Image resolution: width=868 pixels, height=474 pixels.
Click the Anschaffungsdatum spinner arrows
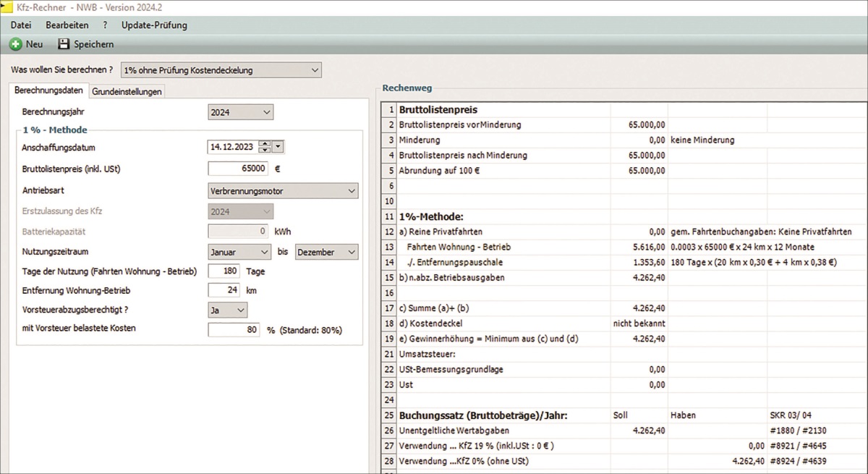(265, 147)
